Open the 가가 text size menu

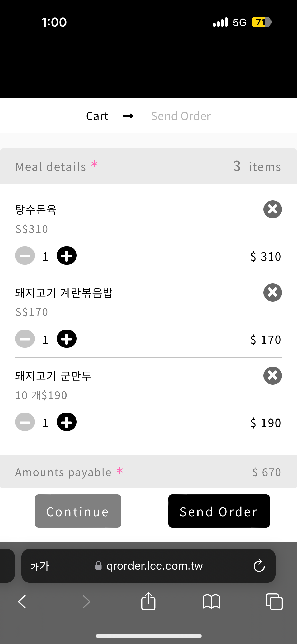click(40, 566)
